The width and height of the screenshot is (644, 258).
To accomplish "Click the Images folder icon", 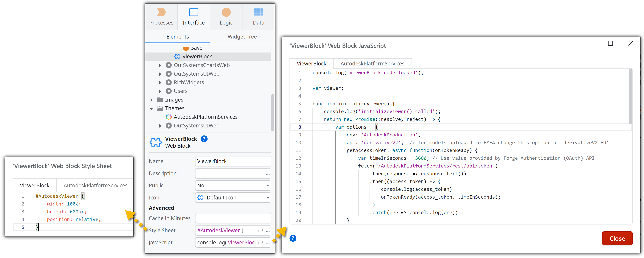I will point(160,100).
